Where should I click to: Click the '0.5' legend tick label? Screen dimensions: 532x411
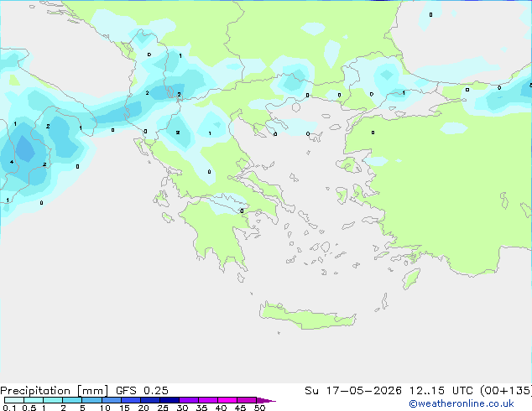29,408
